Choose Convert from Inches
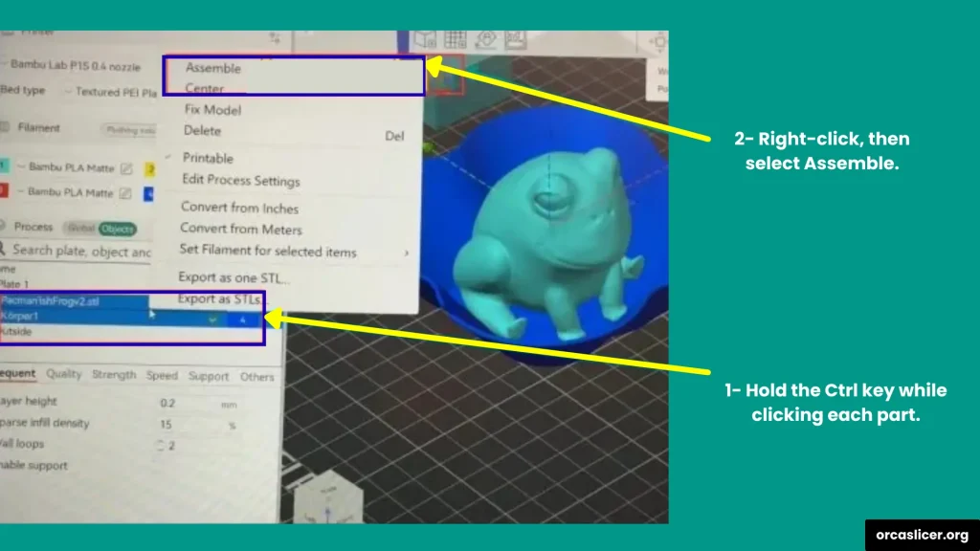The image size is (980, 551). [x=239, y=208]
